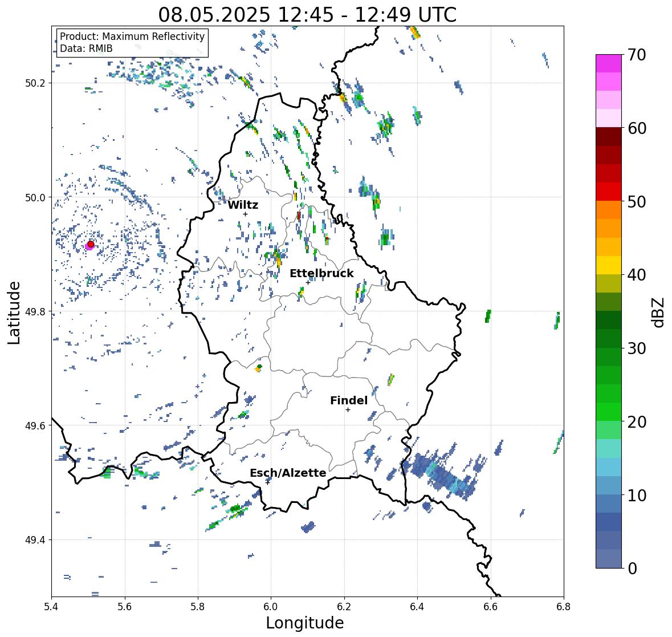Click the Longitude axis label

click(305, 623)
